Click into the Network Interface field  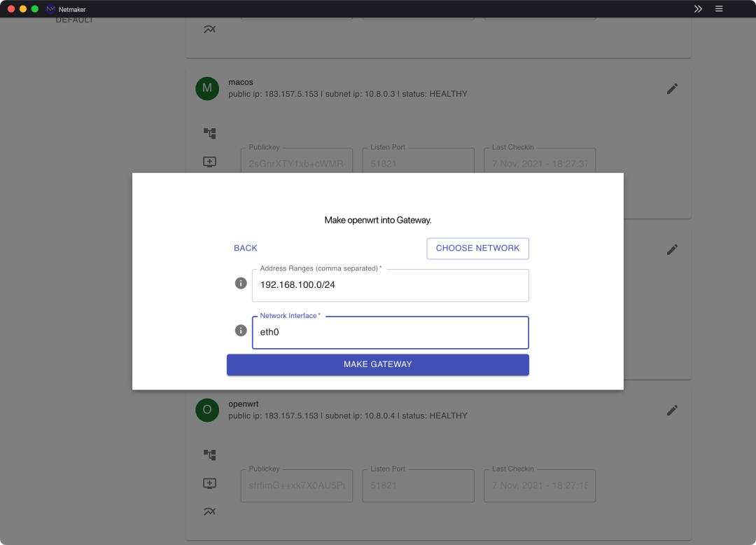pyautogui.click(x=390, y=333)
